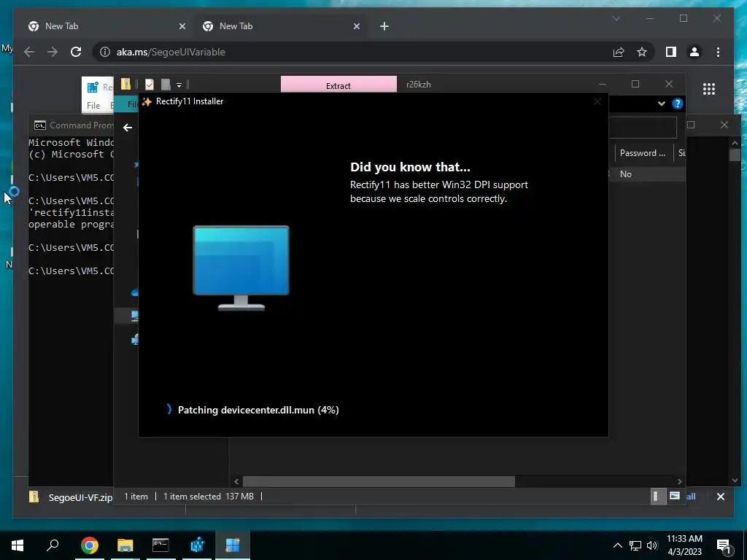Viewport: 747px width, 560px height.
Task: Click the '1 item selected 137 MB' status text
Action: click(x=209, y=496)
